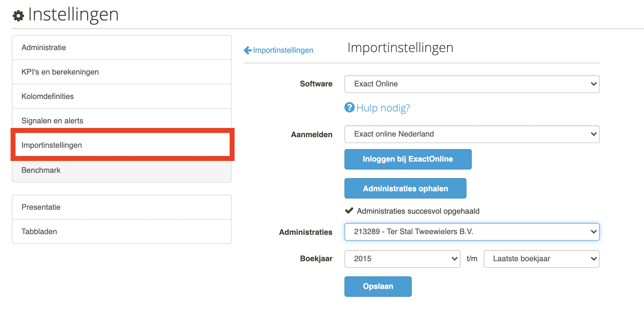Click Inloggen bij ExactOnline button
This screenshot has height=310, width=644.
(x=408, y=159)
